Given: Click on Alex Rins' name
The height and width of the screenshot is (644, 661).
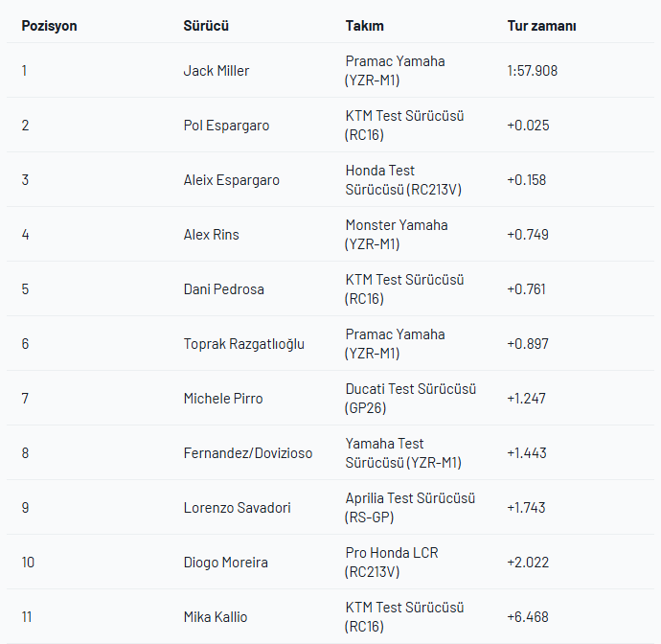Looking at the screenshot, I should coord(211,235).
